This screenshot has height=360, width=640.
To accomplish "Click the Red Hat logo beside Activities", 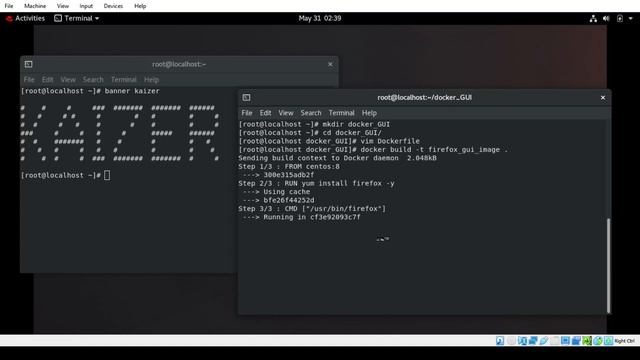I will coord(9,18).
